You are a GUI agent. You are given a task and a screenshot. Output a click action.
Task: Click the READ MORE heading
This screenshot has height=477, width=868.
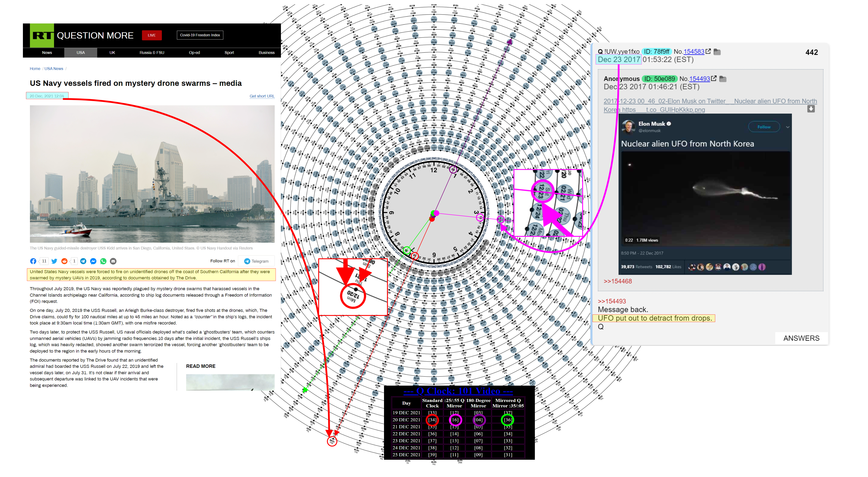pos(201,366)
